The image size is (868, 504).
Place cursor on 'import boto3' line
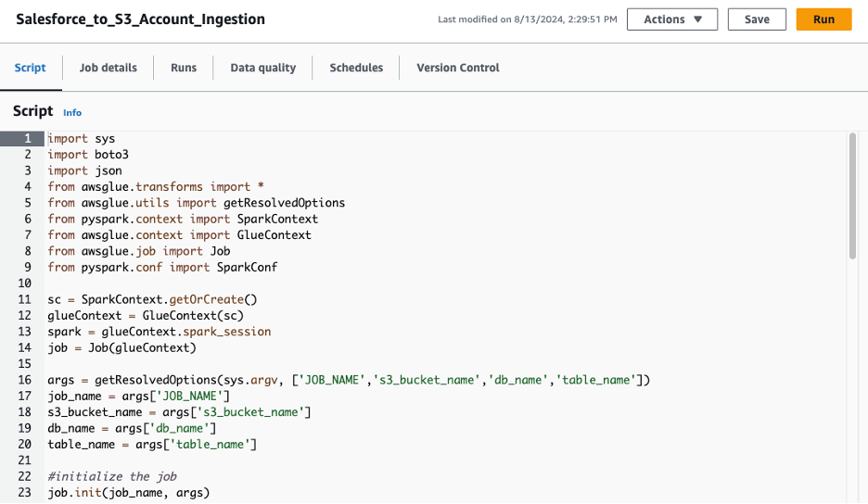pyautogui.click(x=88, y=155)
